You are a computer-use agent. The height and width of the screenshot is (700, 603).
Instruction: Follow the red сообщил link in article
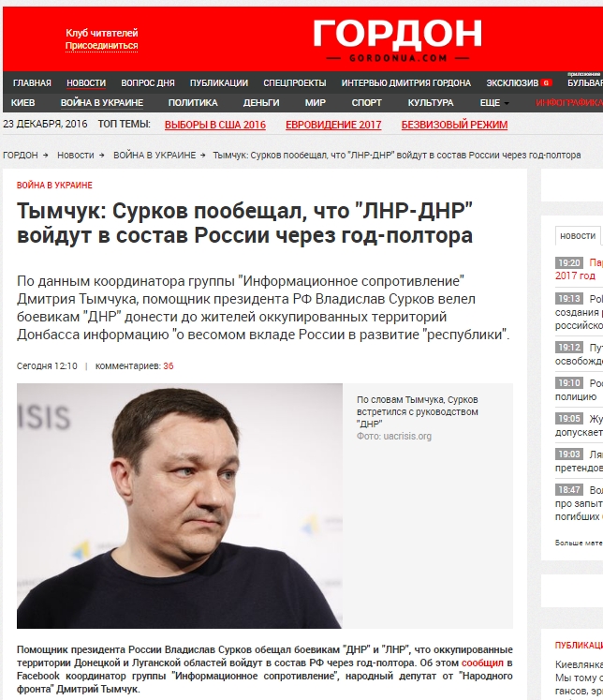pos(482,663)
